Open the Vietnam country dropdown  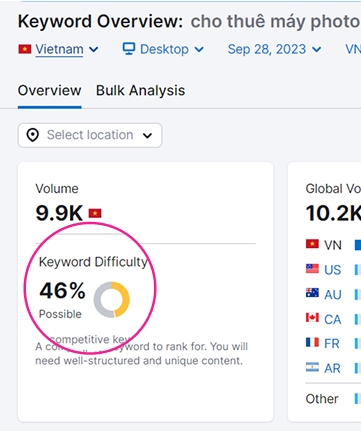pos(59,49)
